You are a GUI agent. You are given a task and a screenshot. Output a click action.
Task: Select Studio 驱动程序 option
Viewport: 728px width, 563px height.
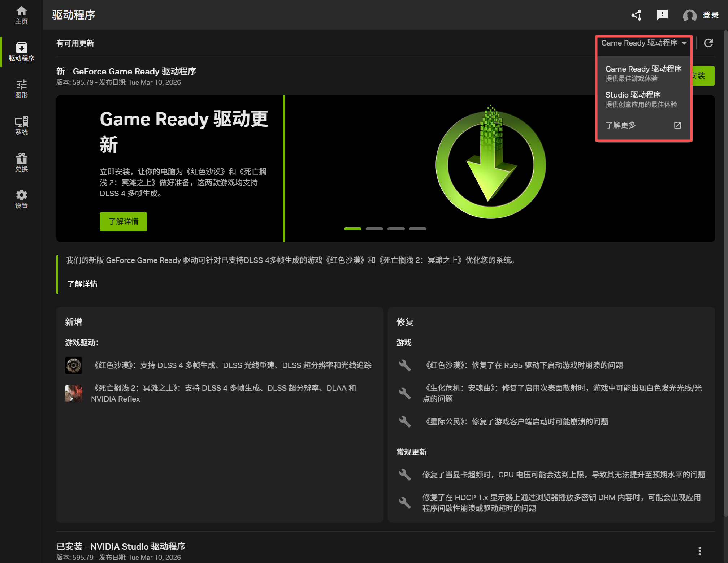pos(643,99)
